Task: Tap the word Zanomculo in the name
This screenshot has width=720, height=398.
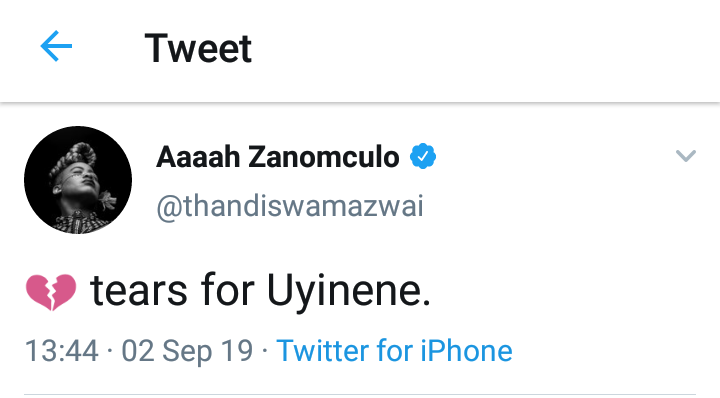Action: point(324,157)
